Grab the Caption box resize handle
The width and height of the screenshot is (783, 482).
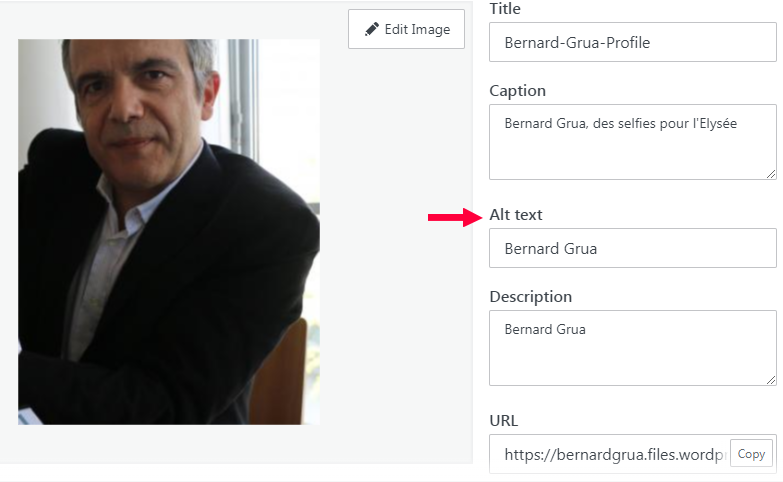click(770, 173)
